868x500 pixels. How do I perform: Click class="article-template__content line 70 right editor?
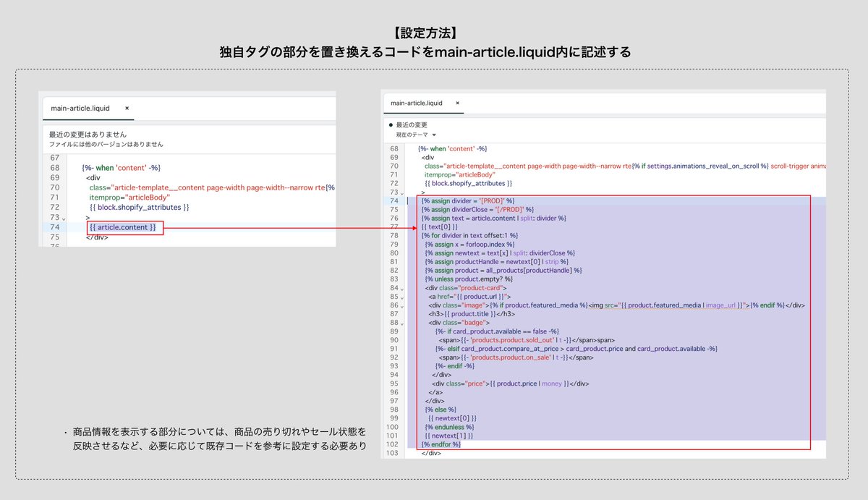click(625, 166)
